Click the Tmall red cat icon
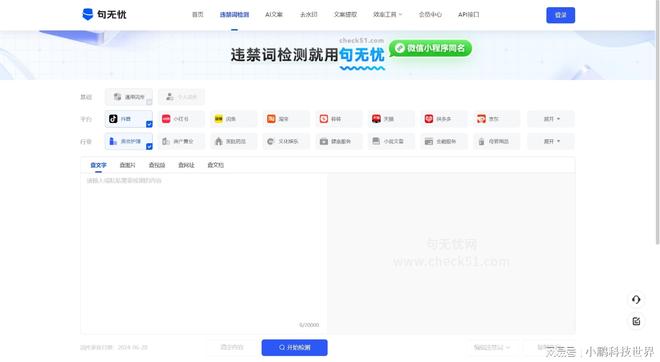 click(376, 119)
